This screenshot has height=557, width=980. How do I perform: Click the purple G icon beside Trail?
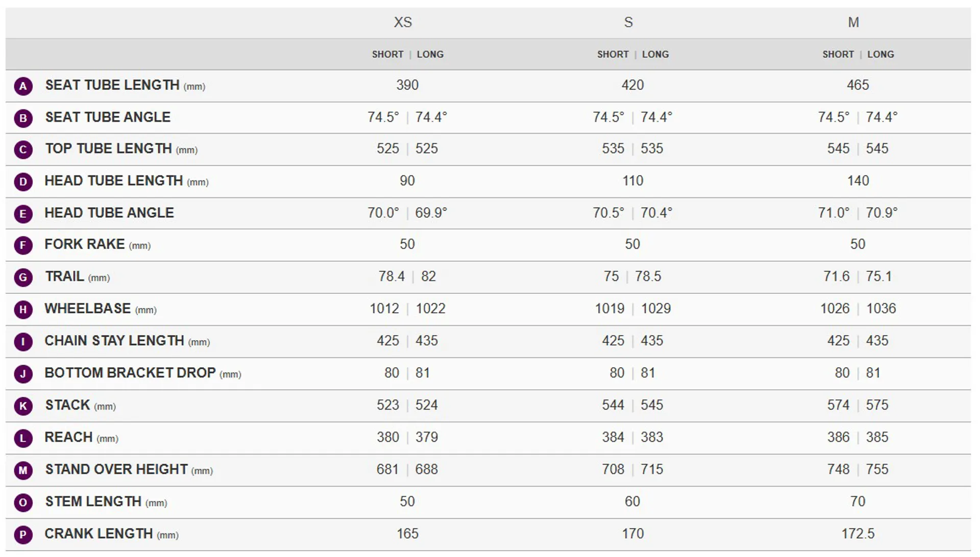23,277
